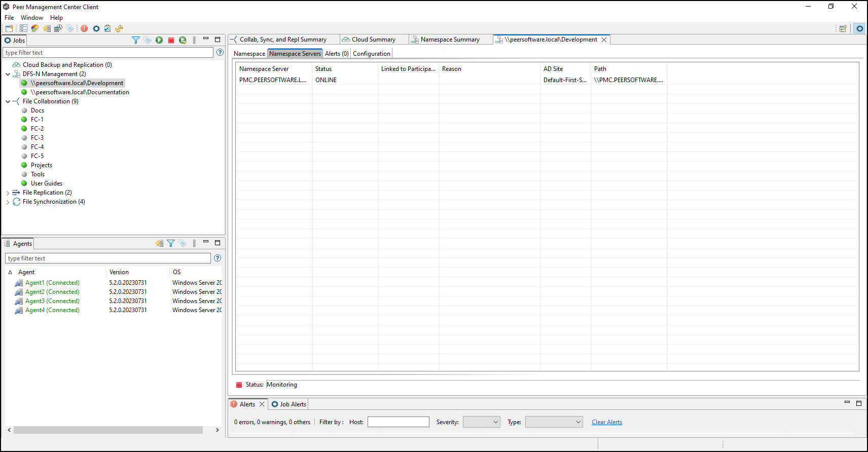Expand the File Replication tree node
Image resolution: width=868 pixels, height=452 pixels.
click(8, 193)
